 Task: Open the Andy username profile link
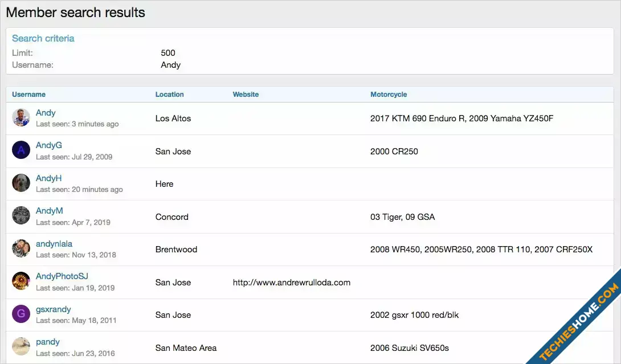46,113
